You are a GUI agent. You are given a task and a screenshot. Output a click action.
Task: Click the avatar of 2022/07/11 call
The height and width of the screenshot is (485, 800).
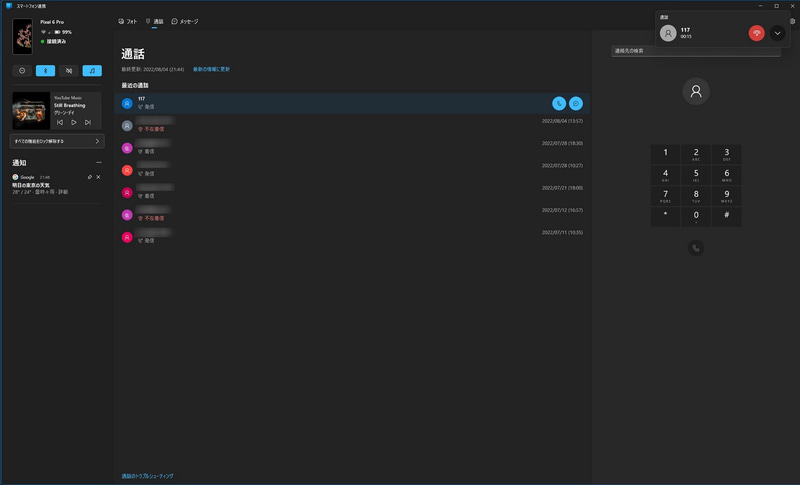127,237
